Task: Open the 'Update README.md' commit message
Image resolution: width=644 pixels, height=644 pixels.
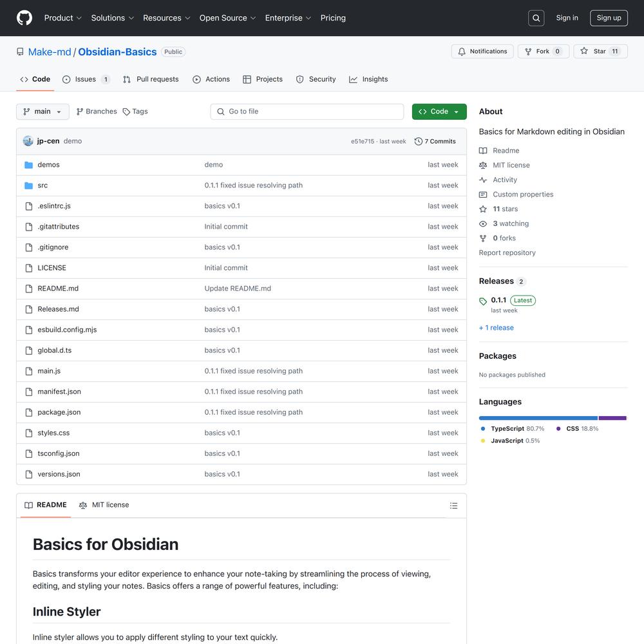Action: point(238,289)
